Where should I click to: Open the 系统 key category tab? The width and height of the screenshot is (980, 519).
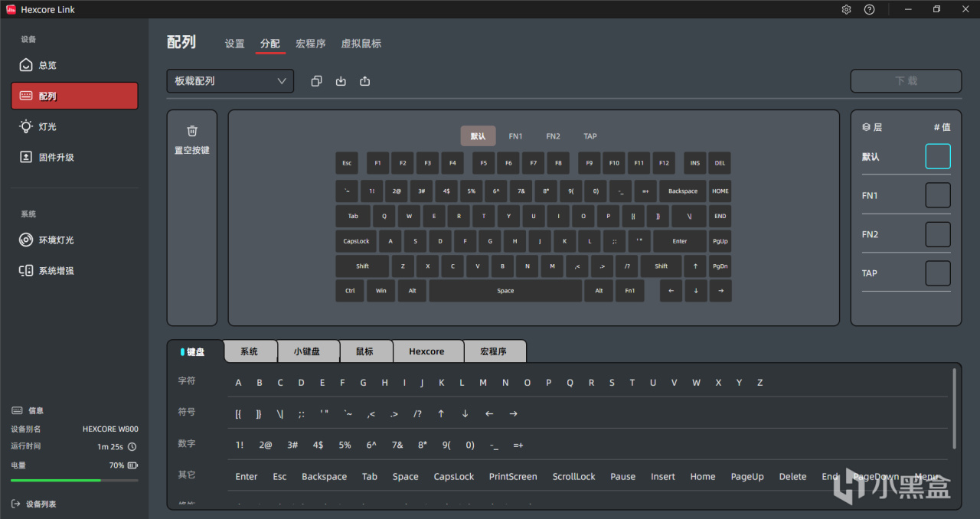tap(250, 351)
